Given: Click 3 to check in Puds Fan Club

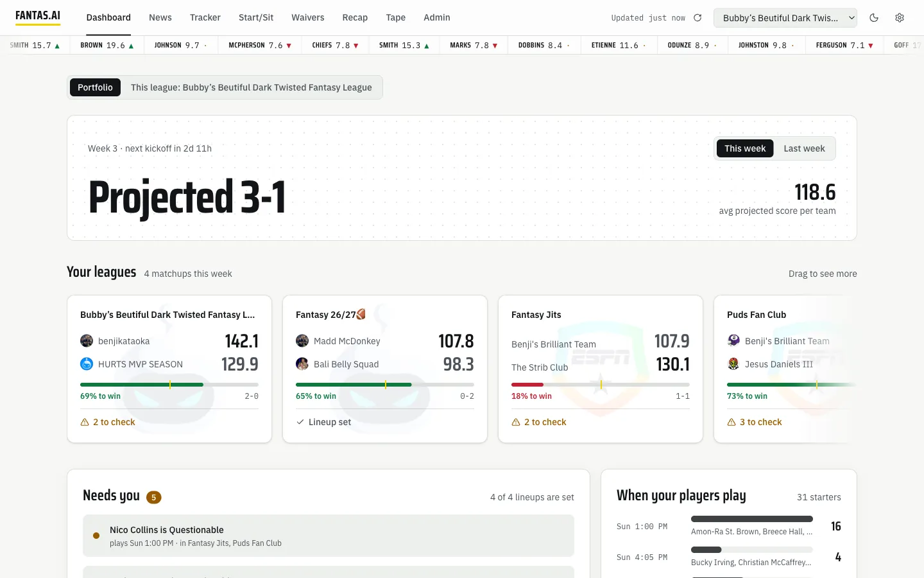Looking at the screenshot, I should coord(760,422).
